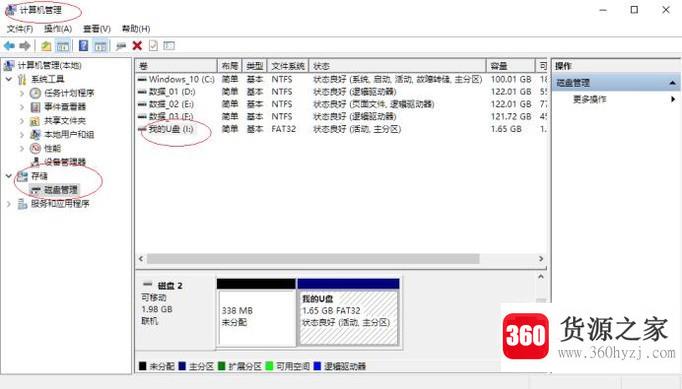
Task: Click the Up one level folder icon
Action: click(46, 46)
